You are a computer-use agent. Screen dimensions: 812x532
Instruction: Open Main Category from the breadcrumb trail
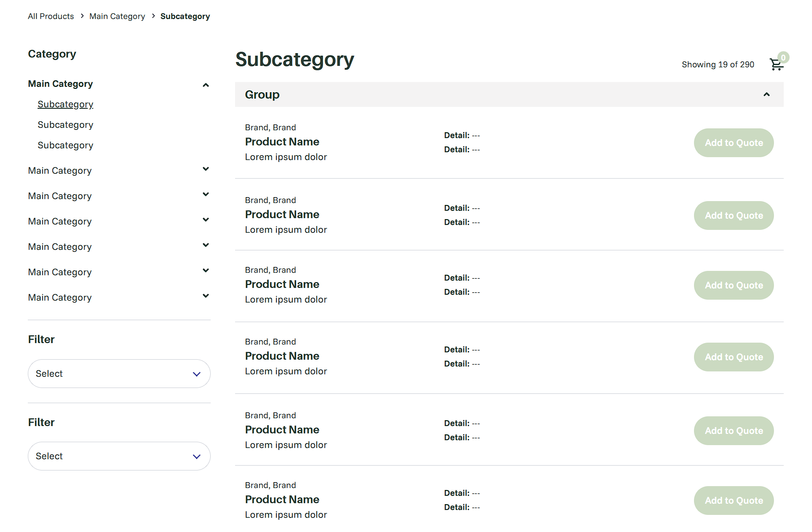coord(117,16)
